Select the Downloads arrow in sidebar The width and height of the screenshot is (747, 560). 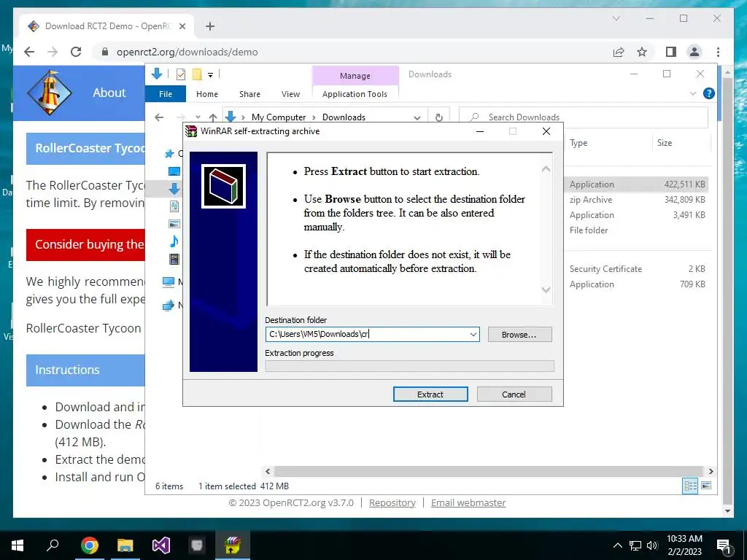coord(174,189)
